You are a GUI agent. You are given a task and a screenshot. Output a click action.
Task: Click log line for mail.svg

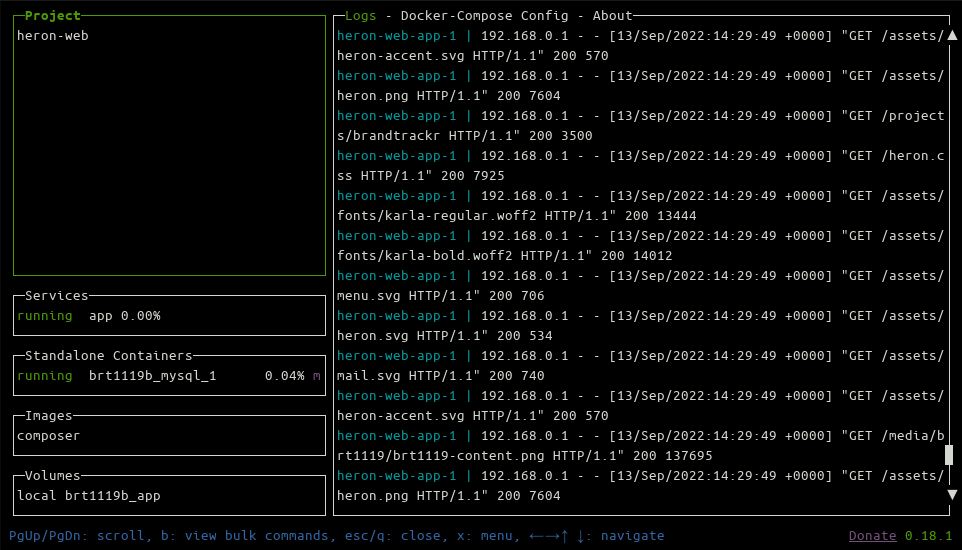[641, 366]
